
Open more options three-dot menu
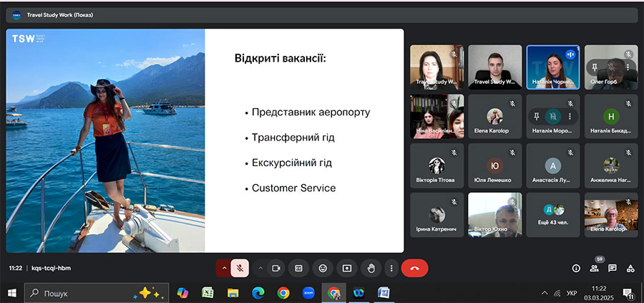point(391,268)
